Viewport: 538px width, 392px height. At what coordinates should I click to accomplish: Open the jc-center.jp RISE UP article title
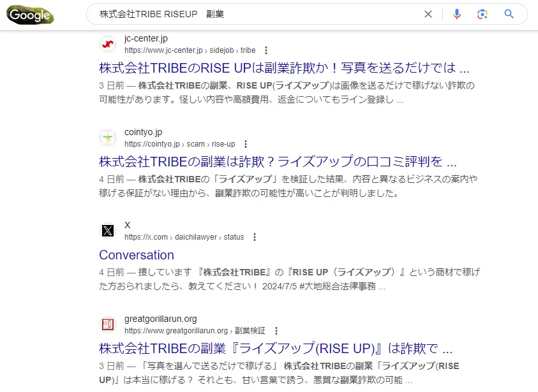tap(284, 68)
